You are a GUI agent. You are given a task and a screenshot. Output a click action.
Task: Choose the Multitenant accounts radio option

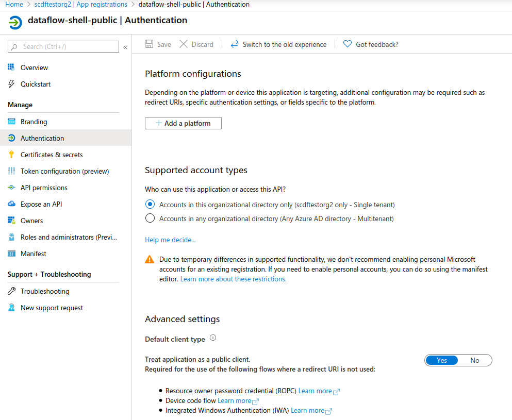click(150, 219)
